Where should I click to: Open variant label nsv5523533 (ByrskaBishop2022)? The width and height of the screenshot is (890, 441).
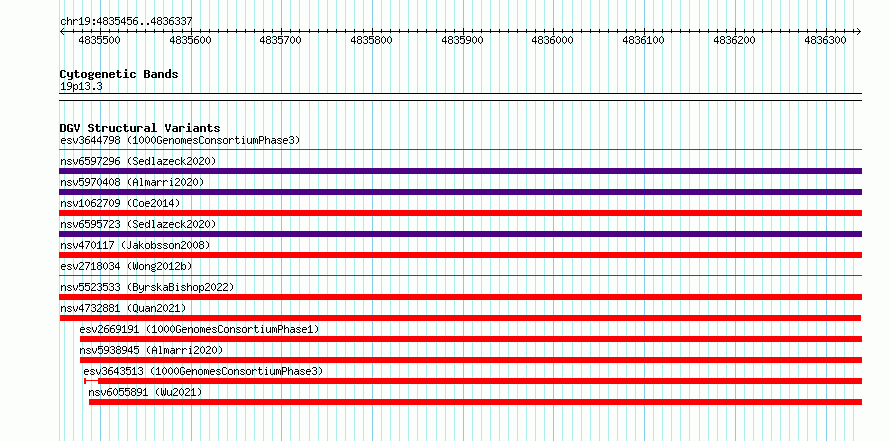147,287
